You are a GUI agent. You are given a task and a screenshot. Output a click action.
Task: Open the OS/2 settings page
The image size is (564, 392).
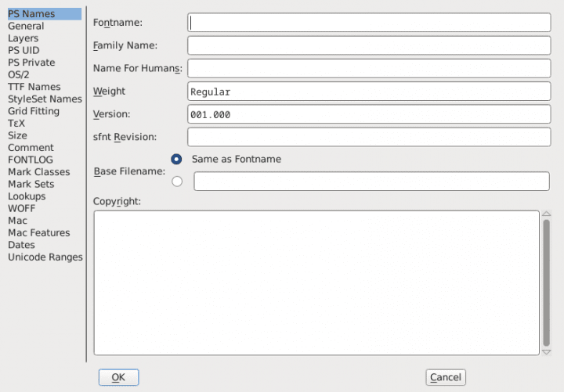(x=21, y=74)
